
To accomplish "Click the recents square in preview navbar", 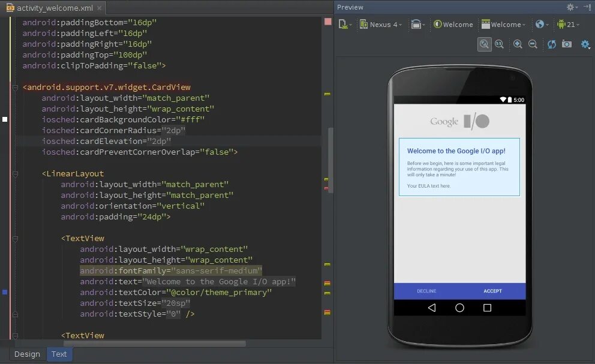I will click(x=487, y=308).
